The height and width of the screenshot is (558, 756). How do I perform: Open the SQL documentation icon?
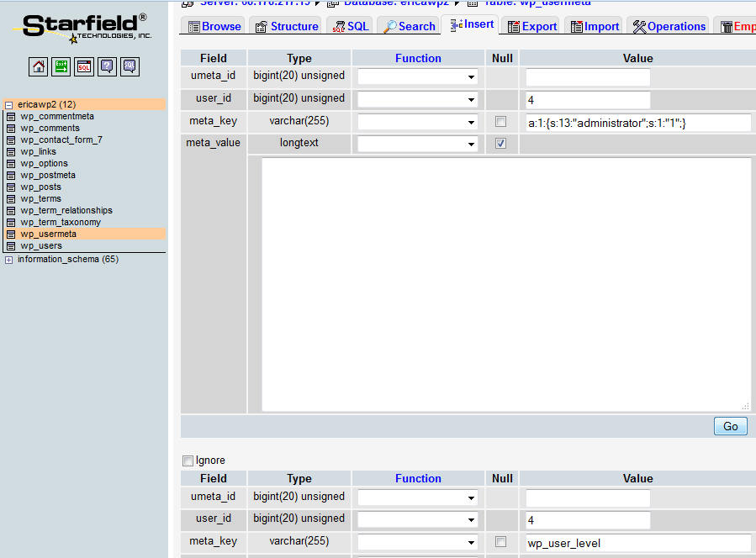point(130,67)
